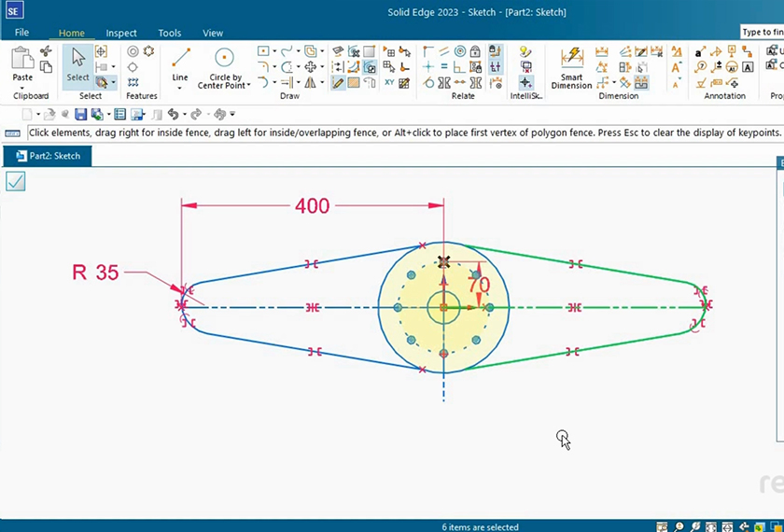The image size is (784, 532).
Task: Click the Cut scissors icon
Action: click(46, 51)
